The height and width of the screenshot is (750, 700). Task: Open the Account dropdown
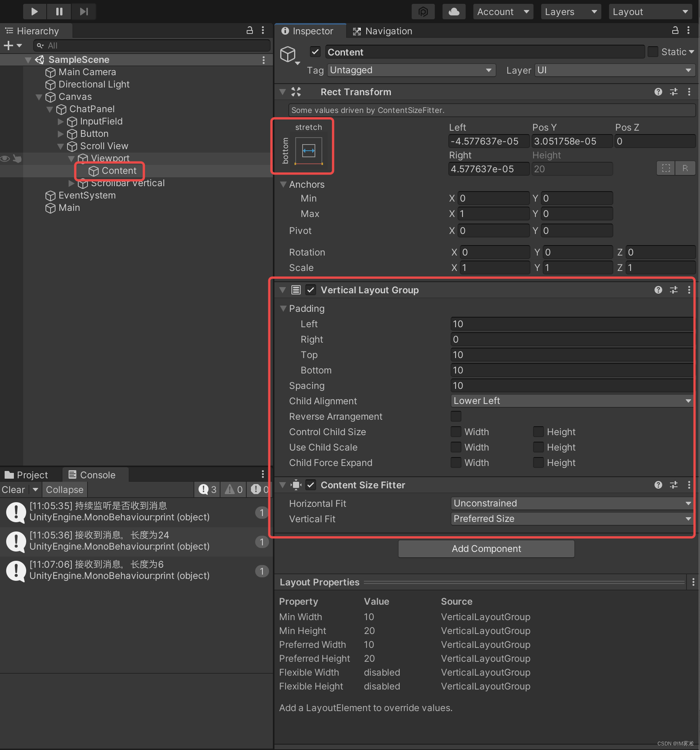pyautogui.click(x=503, y=12)
